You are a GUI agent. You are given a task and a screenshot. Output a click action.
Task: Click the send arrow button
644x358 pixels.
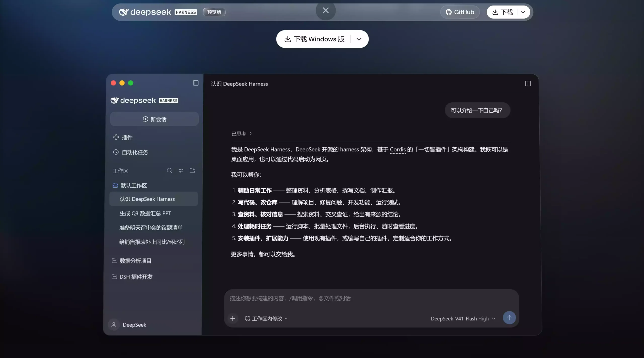point(509,318)
